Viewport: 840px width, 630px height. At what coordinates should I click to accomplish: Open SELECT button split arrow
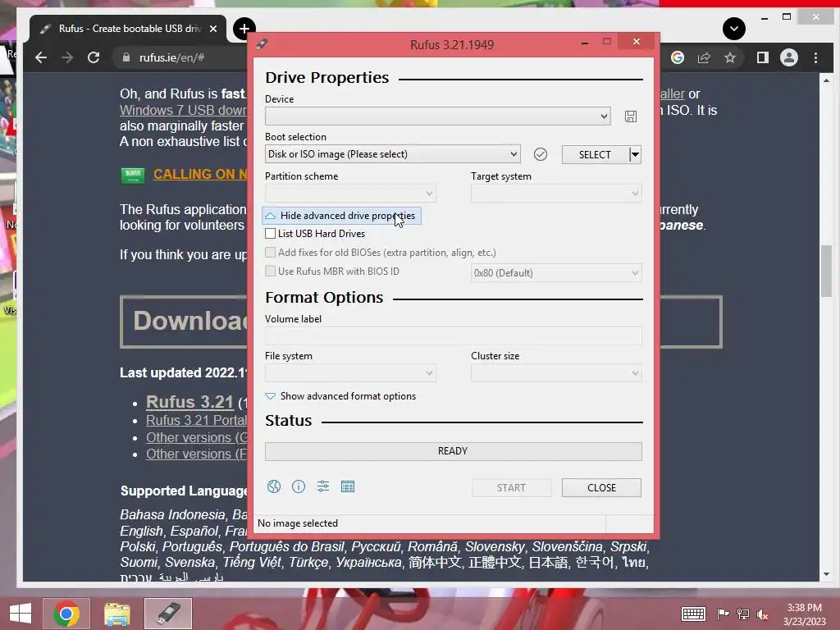pyautogui.click(x=636, y=154)
